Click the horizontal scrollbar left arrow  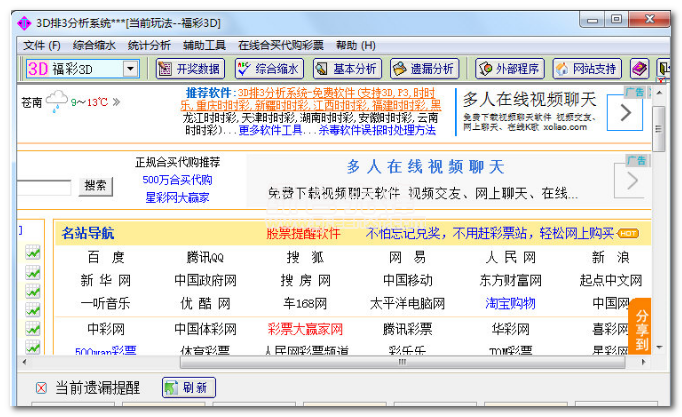click(24, 362)
